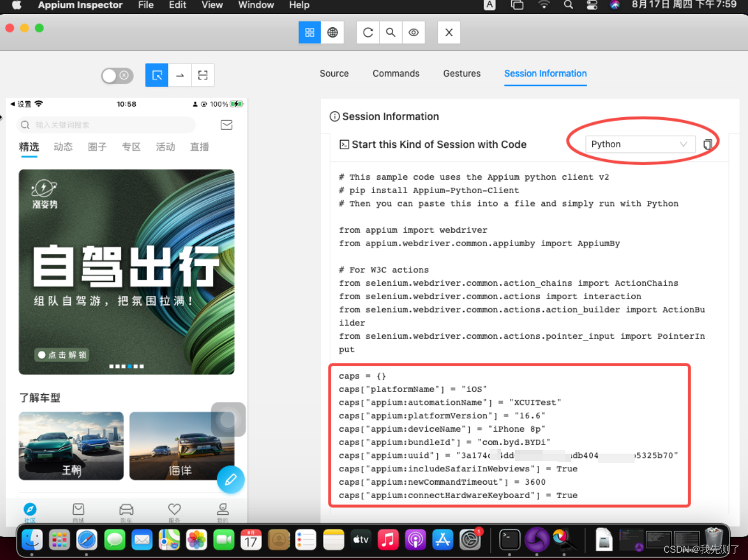Select the Session Information tab

pos(545,74)
